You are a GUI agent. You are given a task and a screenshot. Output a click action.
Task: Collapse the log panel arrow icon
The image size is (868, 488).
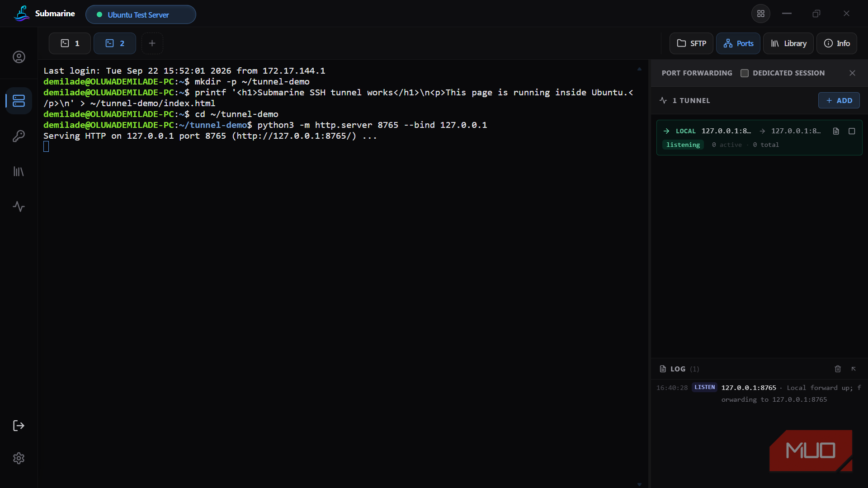coord(854,369)
